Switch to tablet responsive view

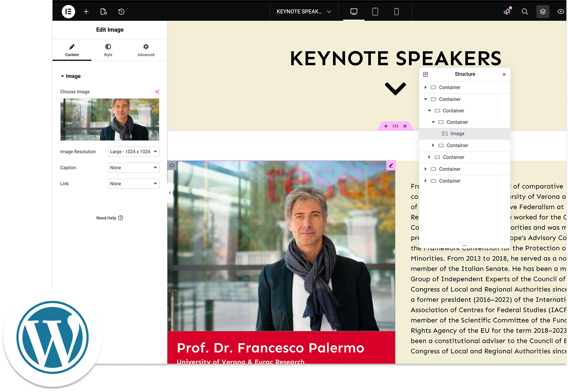pos(375,11)
